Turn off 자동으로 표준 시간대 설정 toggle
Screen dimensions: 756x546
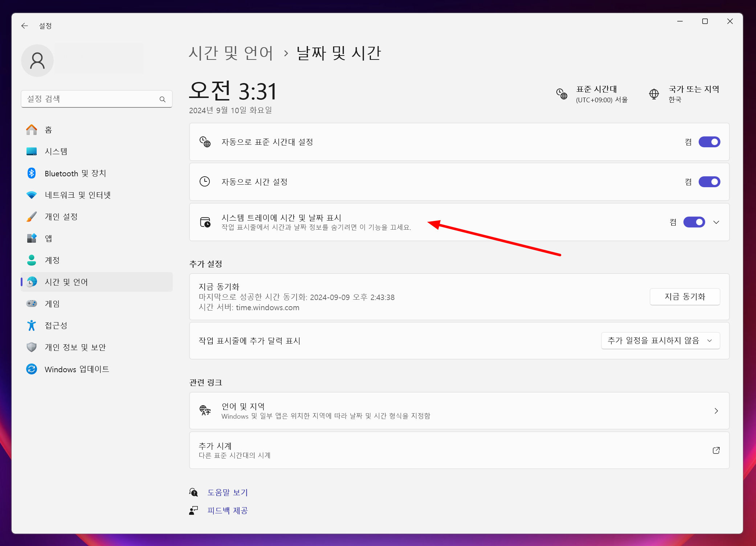point(709,142)
